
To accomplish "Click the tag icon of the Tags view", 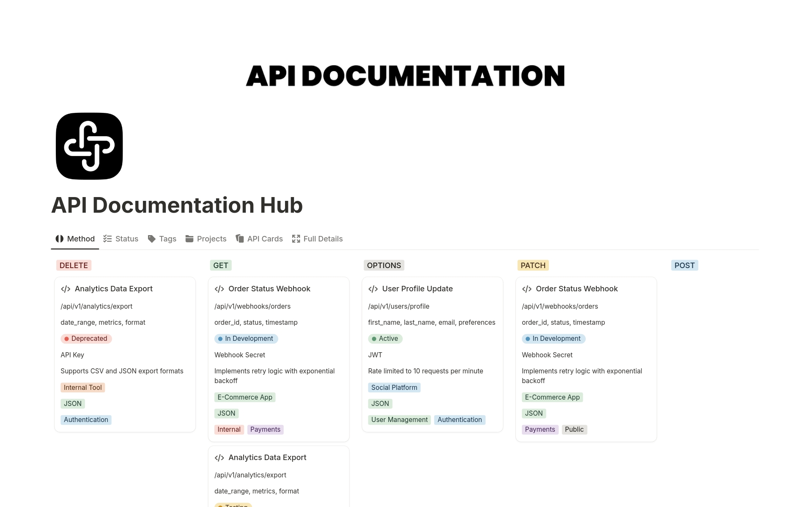I will tap(151, 239).
